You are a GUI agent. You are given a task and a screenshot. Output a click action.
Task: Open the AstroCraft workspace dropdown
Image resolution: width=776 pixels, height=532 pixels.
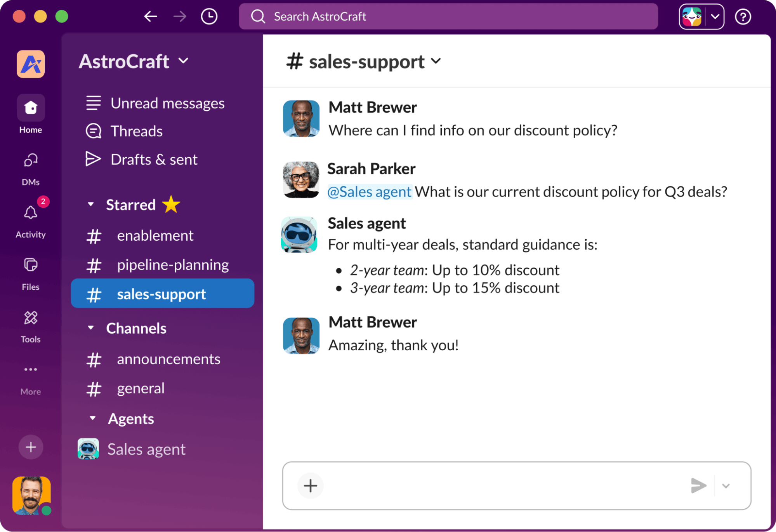point(184,61)
